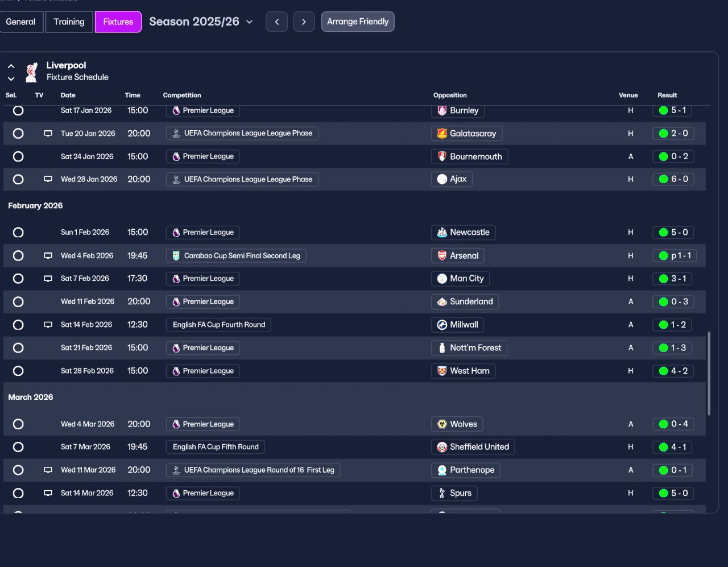Select the West Ham fixture radio button
The width and height of the screenshot is (728, 567).
click(18, 371)
